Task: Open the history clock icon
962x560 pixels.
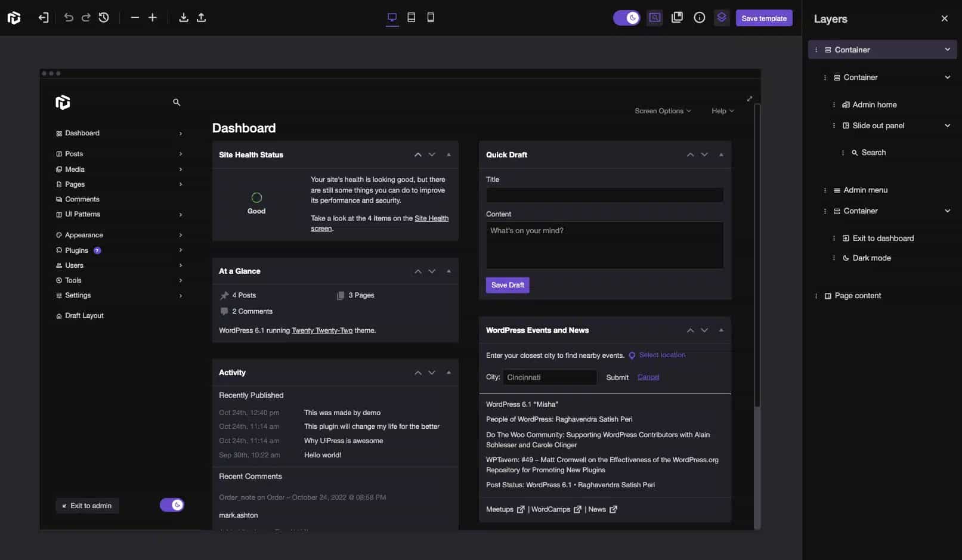Action: point(104,18)
